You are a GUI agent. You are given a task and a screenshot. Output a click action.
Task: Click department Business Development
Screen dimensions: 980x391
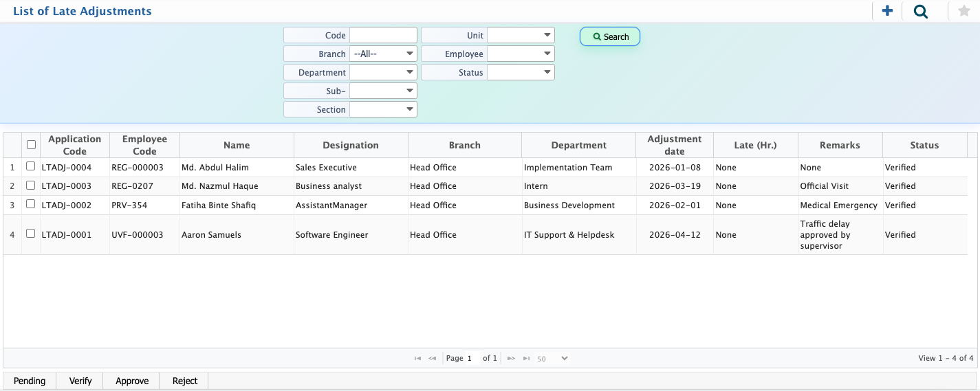[569, 205]
